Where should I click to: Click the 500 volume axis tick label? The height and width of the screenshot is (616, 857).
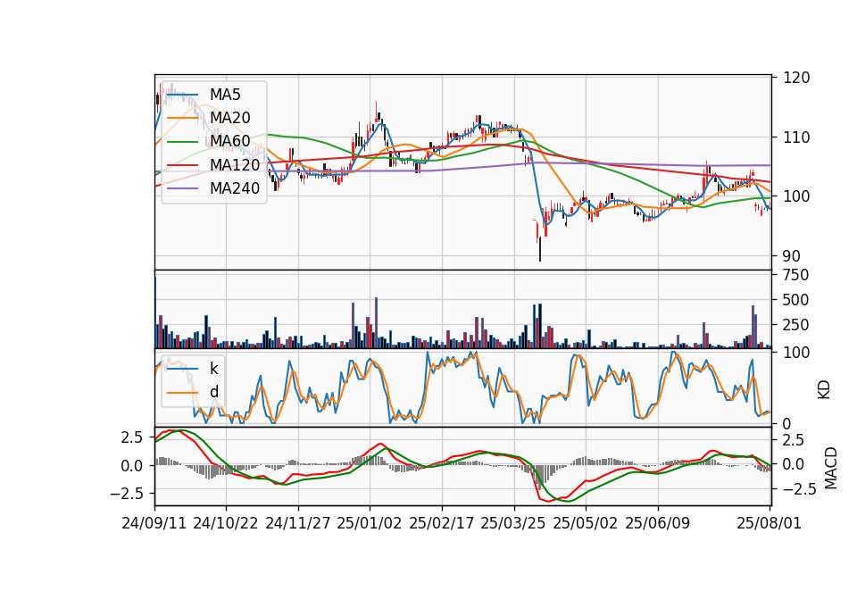coord(795,300)
